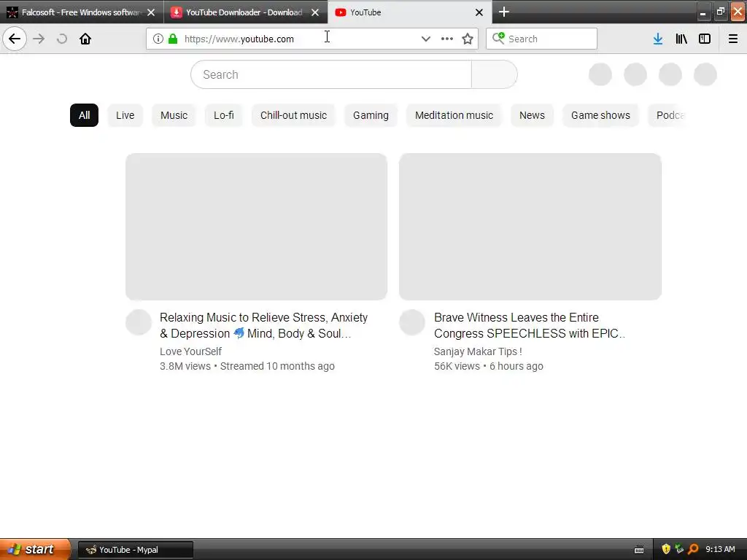Open the Sanjay Makar Tips channel link
This screenshot has width=747, height=560.
[x=478, y=351]
